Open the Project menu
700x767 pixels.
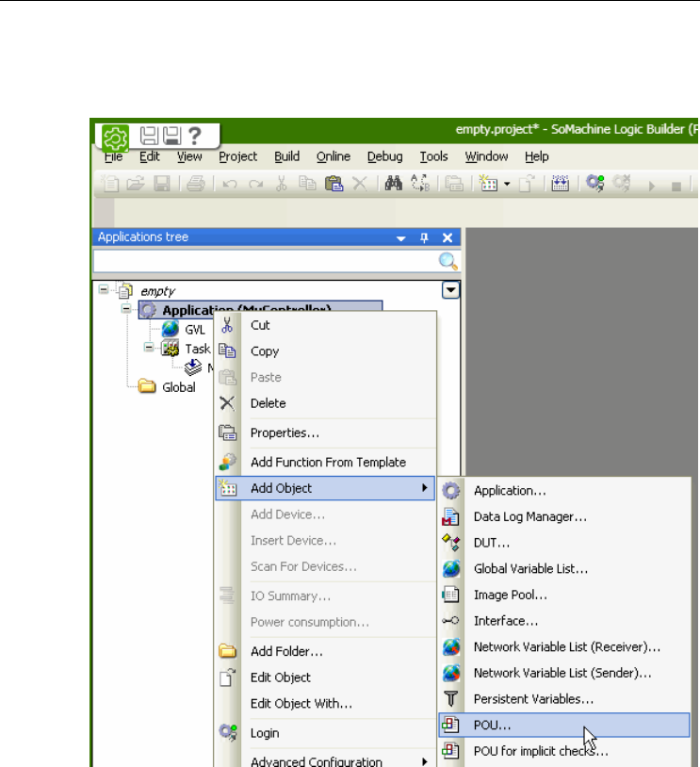tap(237, 156)
